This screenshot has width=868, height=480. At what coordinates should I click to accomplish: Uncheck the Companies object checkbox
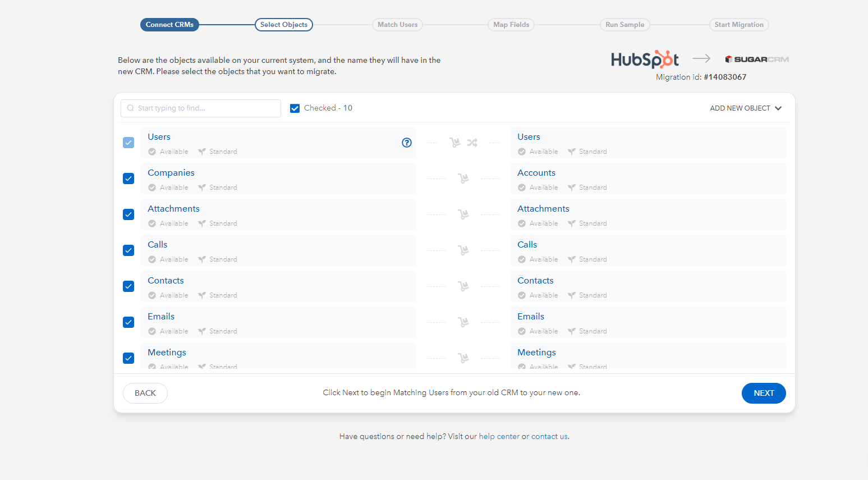pyautogui.click(x=128, y=178)
